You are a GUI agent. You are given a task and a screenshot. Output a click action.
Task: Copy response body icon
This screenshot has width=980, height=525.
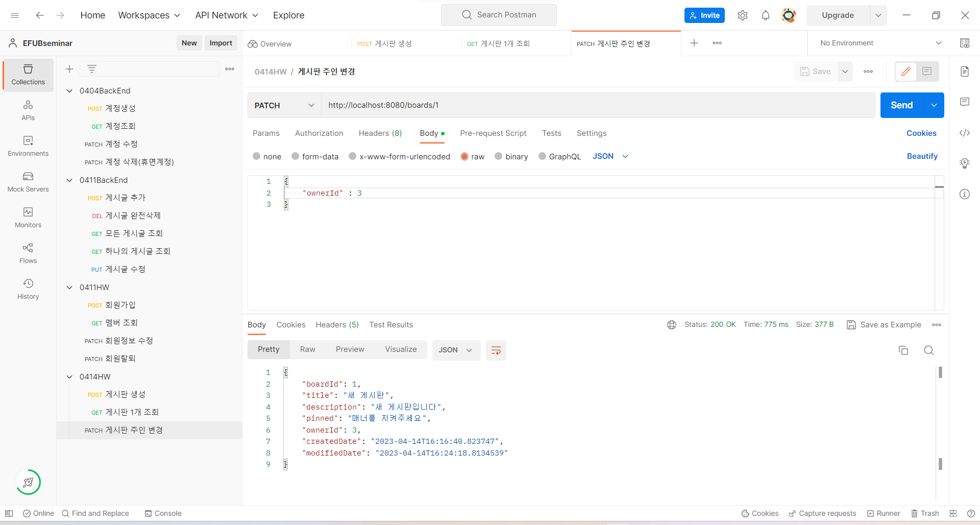903,350
